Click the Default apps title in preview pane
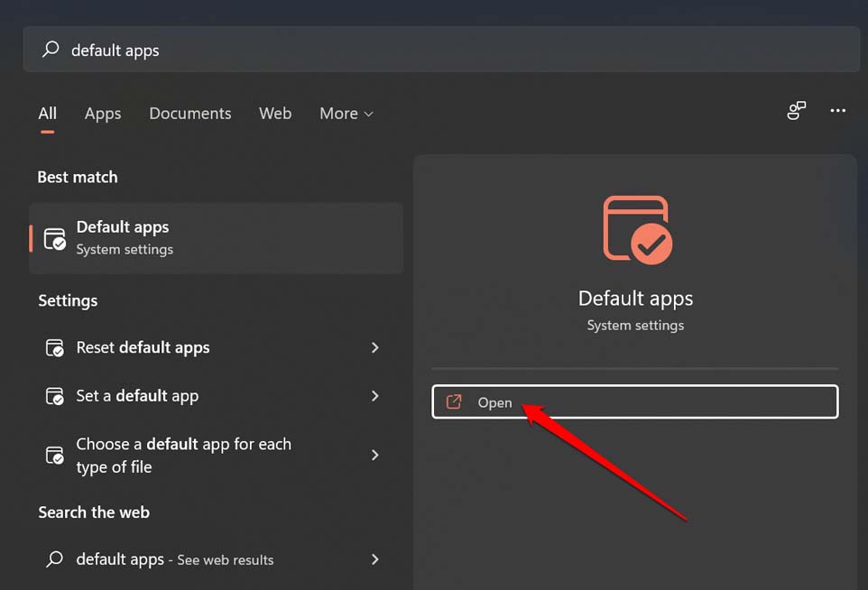The height and width of the screenshot is (590, 868). click(635, 299)
